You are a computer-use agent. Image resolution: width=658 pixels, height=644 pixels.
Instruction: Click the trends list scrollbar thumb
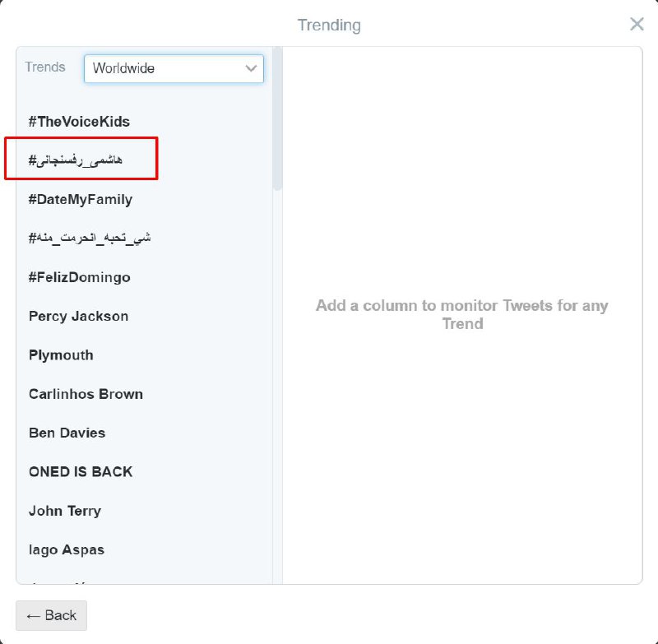(x=278, y=119)
